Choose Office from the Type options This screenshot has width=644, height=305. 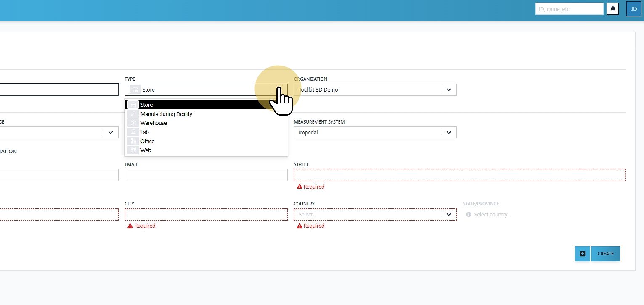206,141
